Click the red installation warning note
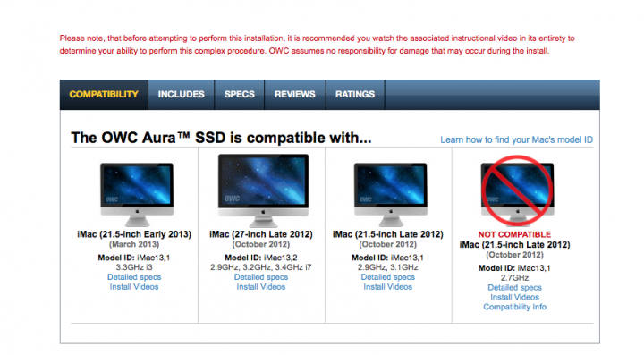This screenshot has height=355, width=644. (317, 45)
